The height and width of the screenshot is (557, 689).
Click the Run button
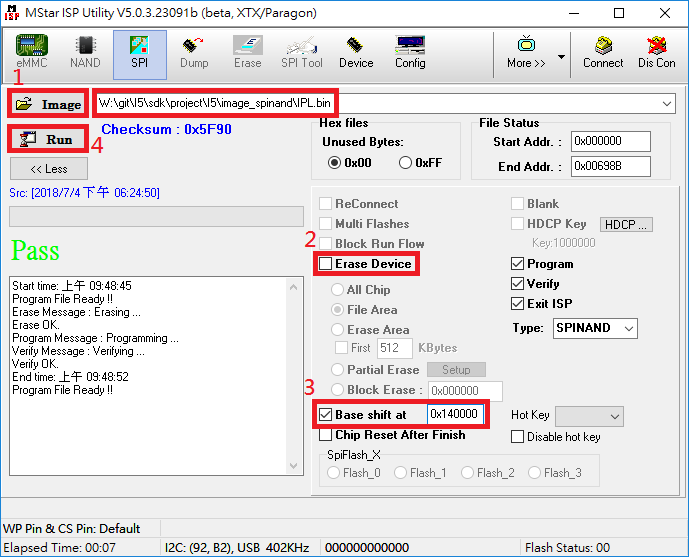[48, 139]
